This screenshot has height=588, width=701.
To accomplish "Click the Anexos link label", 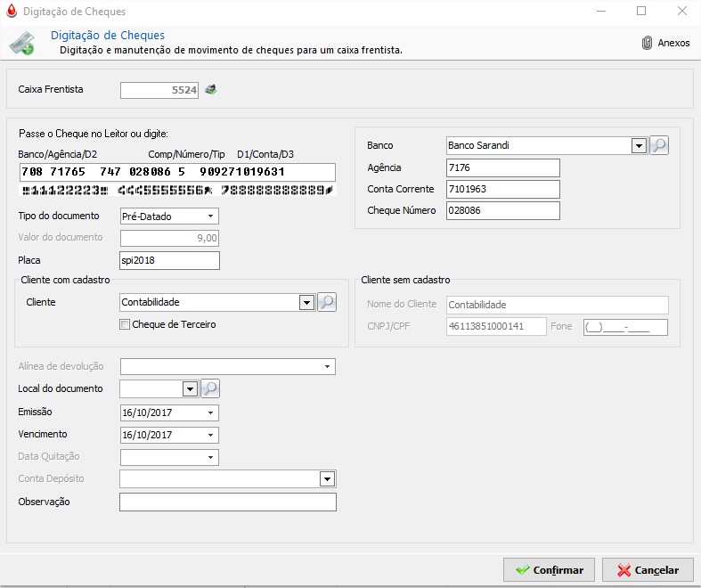I will [x=673, y=43].
